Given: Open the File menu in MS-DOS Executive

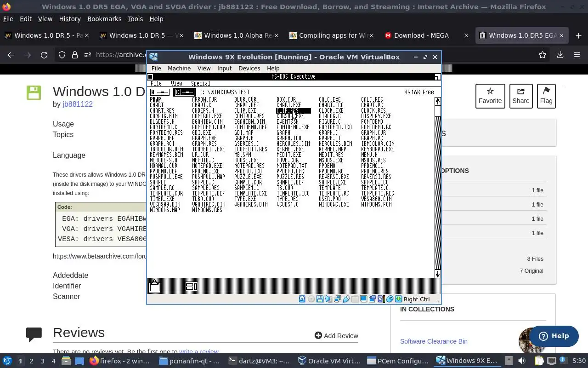Looking at the screenshot, I should (156, 83).
